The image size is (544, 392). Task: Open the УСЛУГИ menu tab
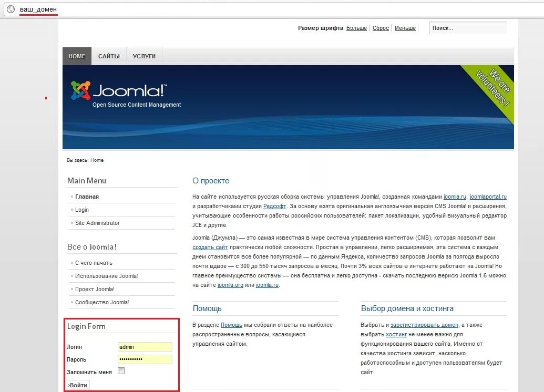point(144,56)
